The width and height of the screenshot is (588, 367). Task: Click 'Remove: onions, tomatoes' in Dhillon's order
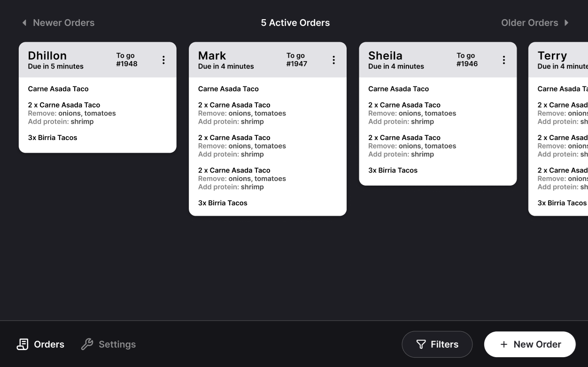coord(72,113)
